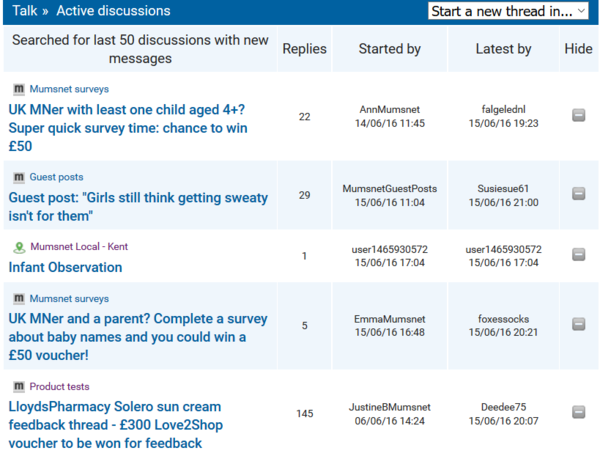The image size is (600, 456).
Task: Click latest date 15/06/16 21:00
Action: click(x=503, y=202)
